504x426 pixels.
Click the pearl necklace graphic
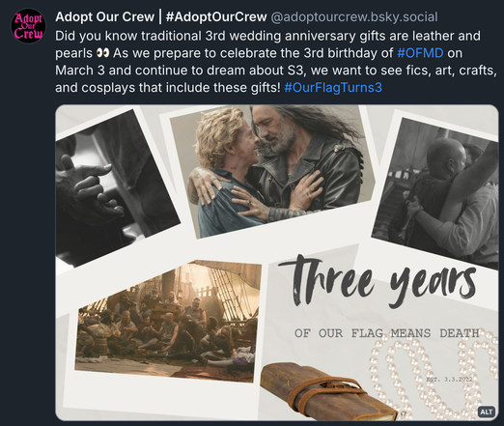coord(434,377)
